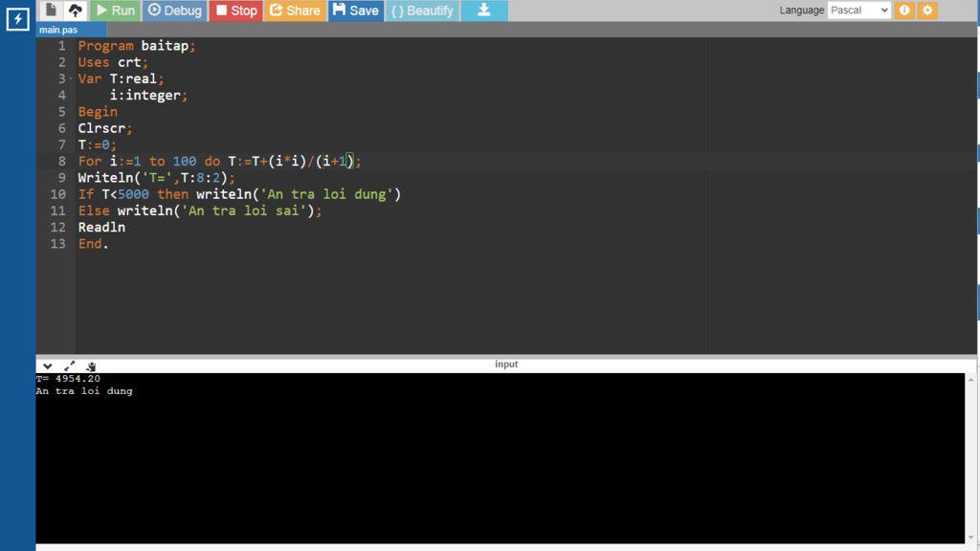
Task: Click the 'Program baitap;' code line
Action: pos(137,46)
